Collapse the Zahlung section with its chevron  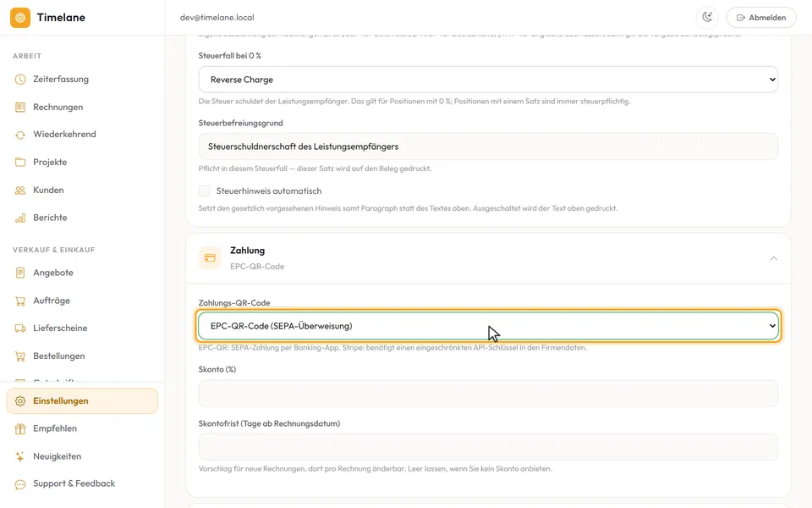point(774,258)
